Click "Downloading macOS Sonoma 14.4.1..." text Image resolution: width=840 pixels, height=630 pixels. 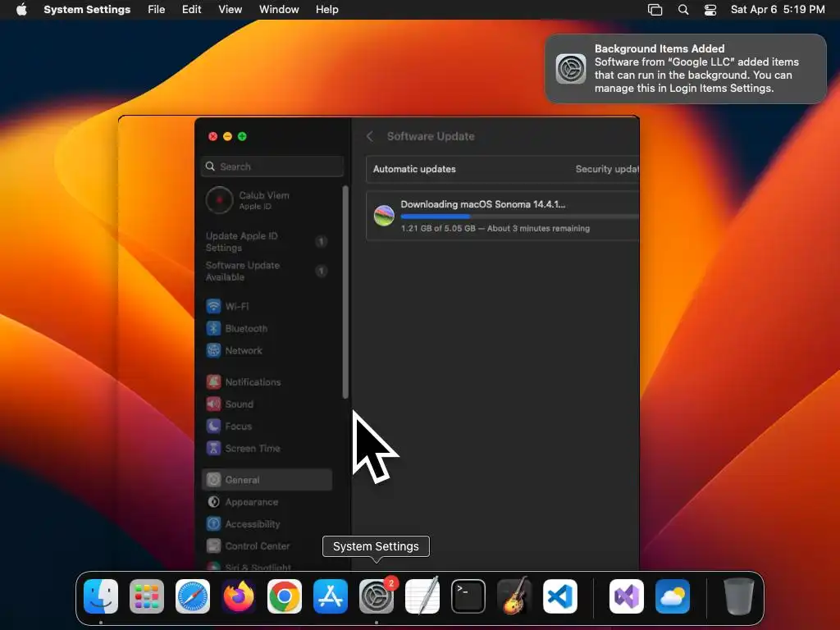point(482,204)
